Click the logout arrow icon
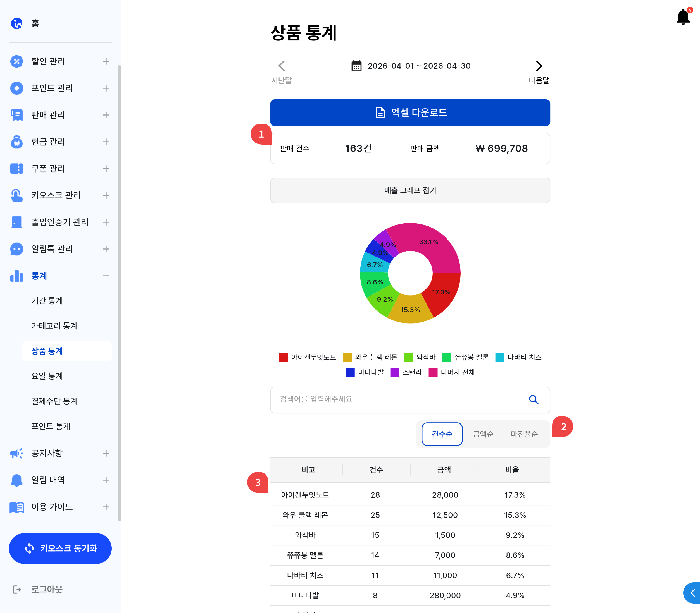The image size is (700, 613). point(16,589)
